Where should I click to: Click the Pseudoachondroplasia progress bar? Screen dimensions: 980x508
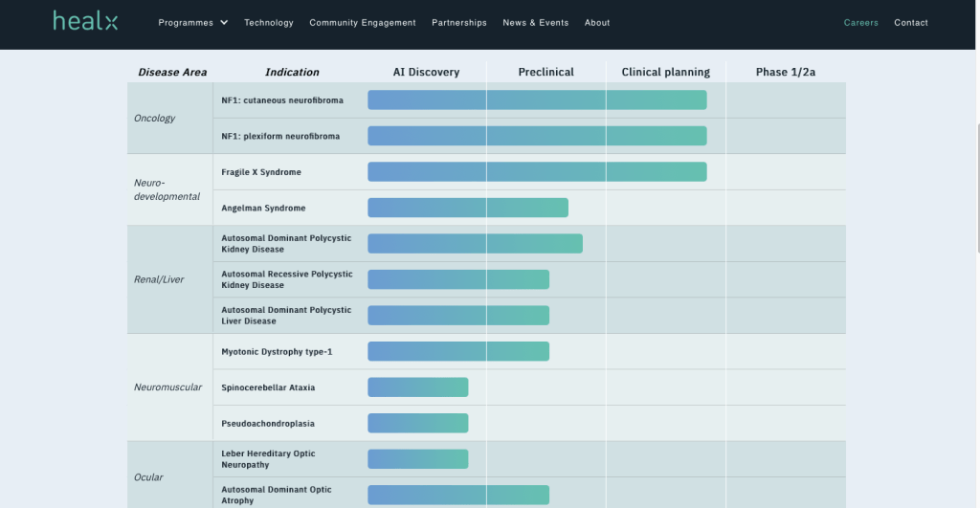[418, 424]
